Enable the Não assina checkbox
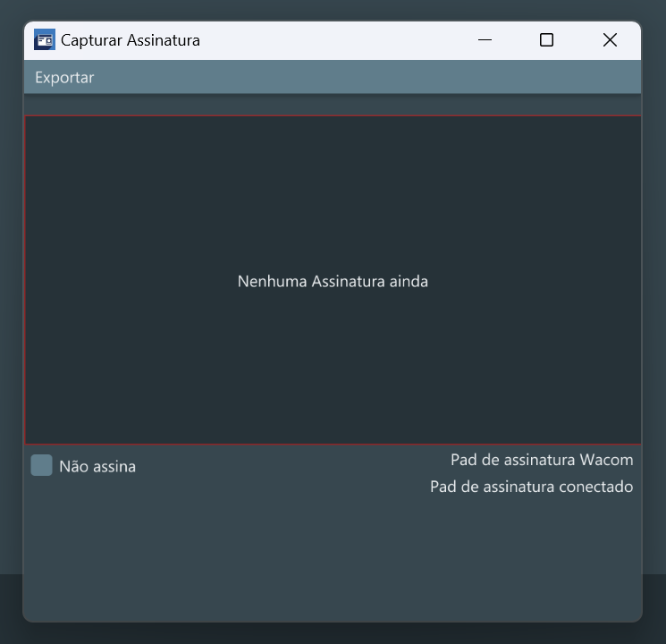Viewport: 666px width, 644px height. [42, 465]
